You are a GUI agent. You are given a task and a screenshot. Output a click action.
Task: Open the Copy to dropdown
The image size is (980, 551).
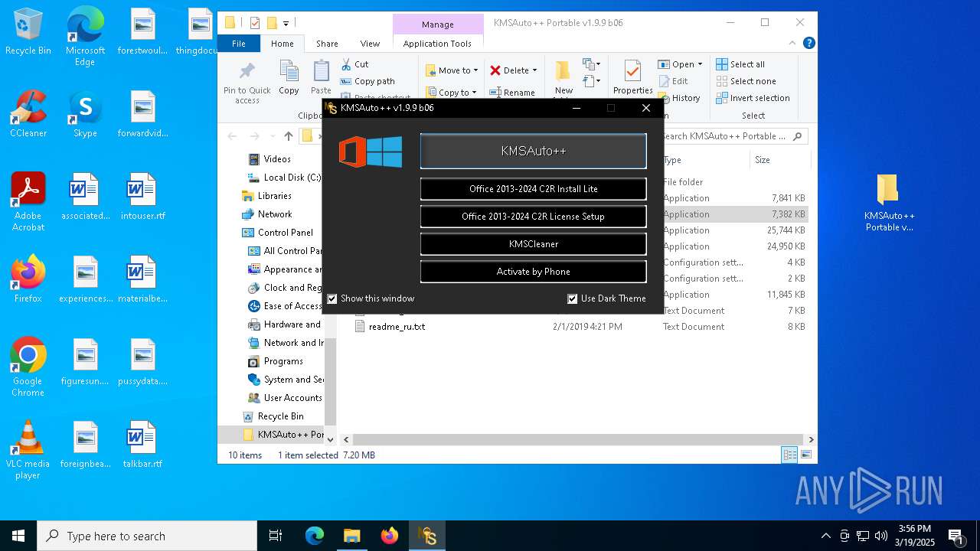[452, 93]
